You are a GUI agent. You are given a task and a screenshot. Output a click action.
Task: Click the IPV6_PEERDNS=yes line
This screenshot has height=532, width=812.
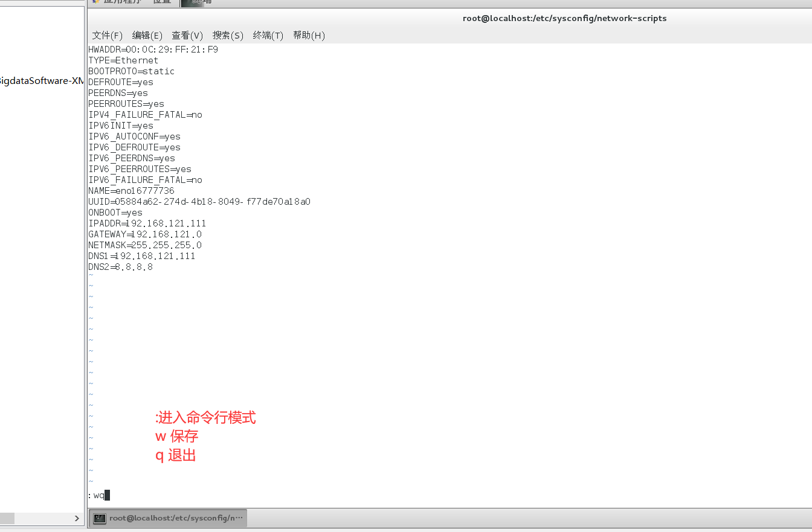(132, 158)
